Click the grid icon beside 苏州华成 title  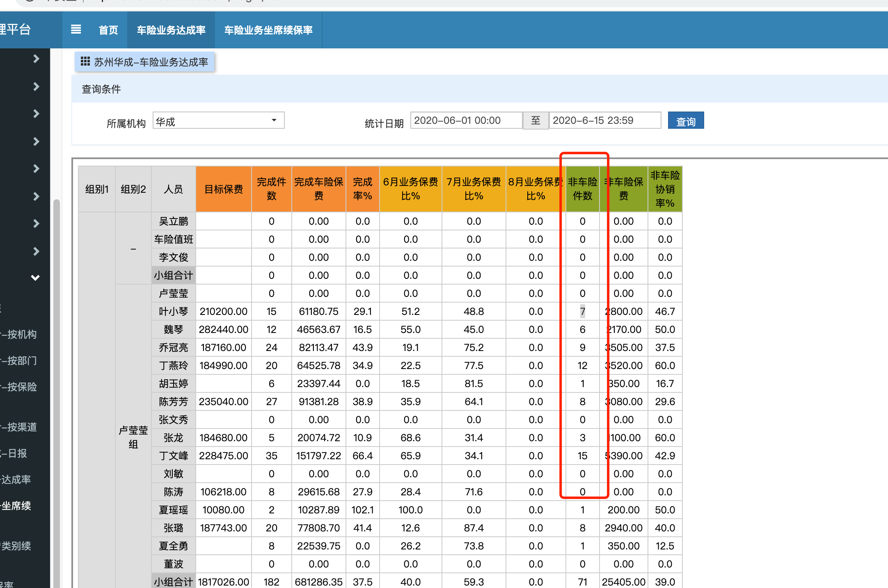[x=85, y=62]
